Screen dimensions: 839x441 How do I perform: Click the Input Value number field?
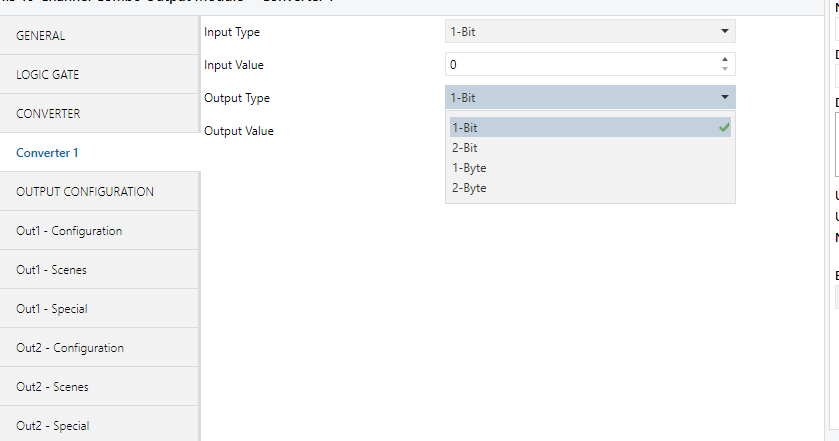580,64
